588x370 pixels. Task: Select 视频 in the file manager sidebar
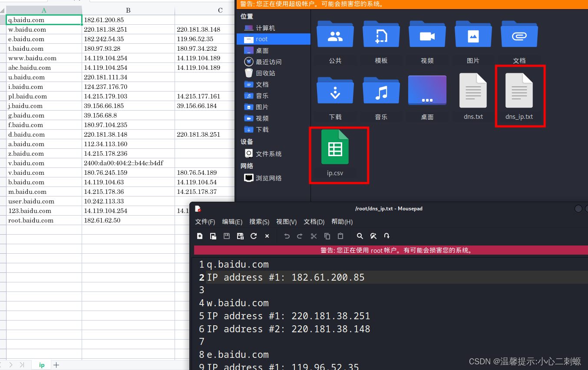[274, 118]
